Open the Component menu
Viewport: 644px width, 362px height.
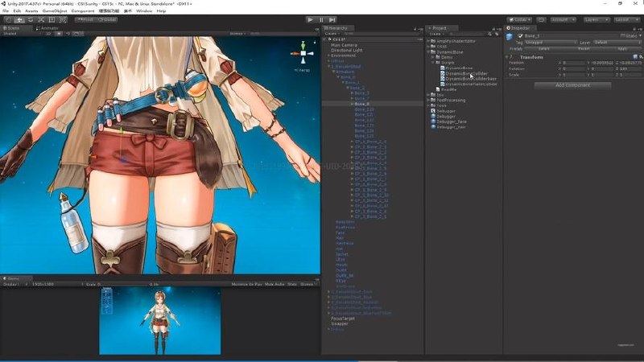[x=83, y=11]
